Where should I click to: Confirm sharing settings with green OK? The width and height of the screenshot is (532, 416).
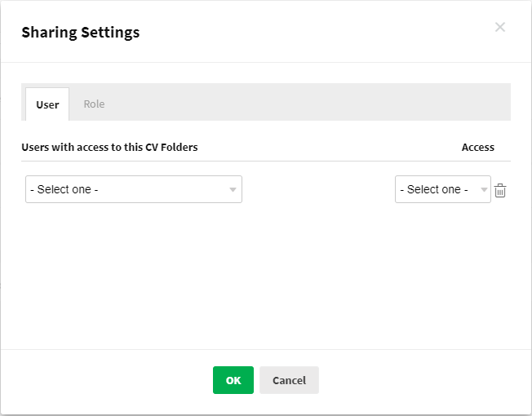(x=233, y=380)
